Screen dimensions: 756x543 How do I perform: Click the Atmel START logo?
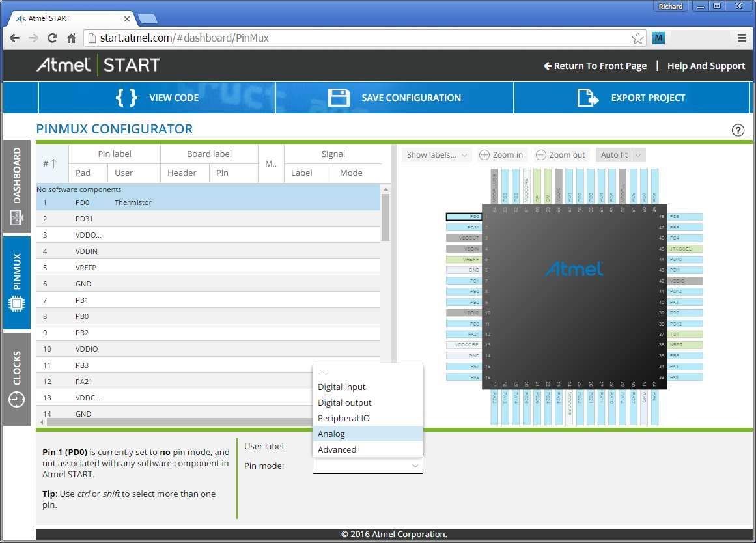pos(98,65)
